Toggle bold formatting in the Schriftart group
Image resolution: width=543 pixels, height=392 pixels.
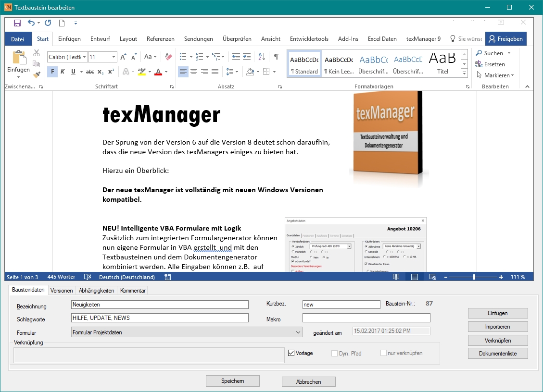(x=51, y=71)
